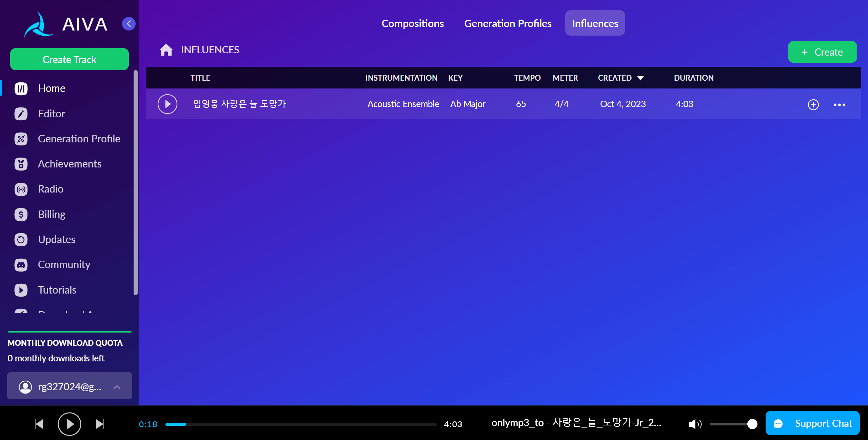
Task: Click the Achievements medal icon
Action: [x=21, y=164]
